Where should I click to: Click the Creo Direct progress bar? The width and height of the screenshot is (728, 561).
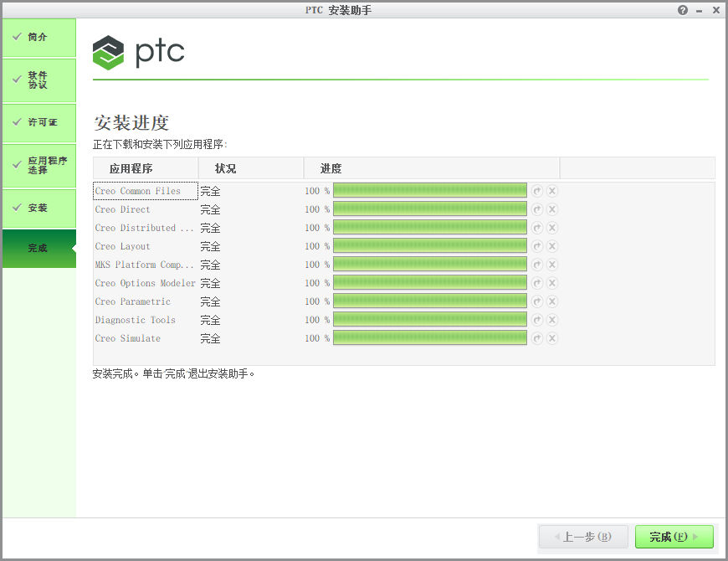[430, 209]
